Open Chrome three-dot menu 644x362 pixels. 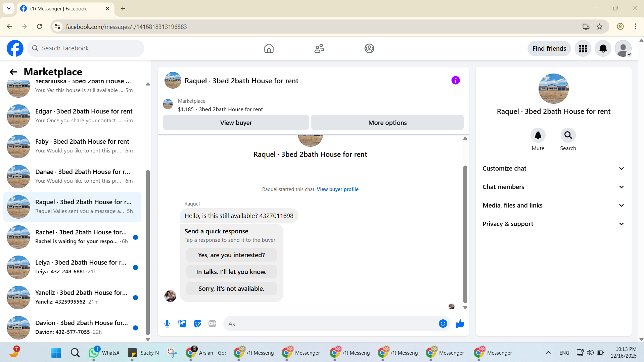click(x=635, y=27)
